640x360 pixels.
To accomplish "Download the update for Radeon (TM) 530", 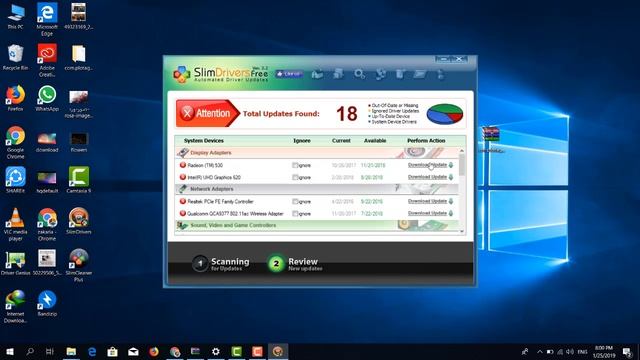I will point(427,165).
